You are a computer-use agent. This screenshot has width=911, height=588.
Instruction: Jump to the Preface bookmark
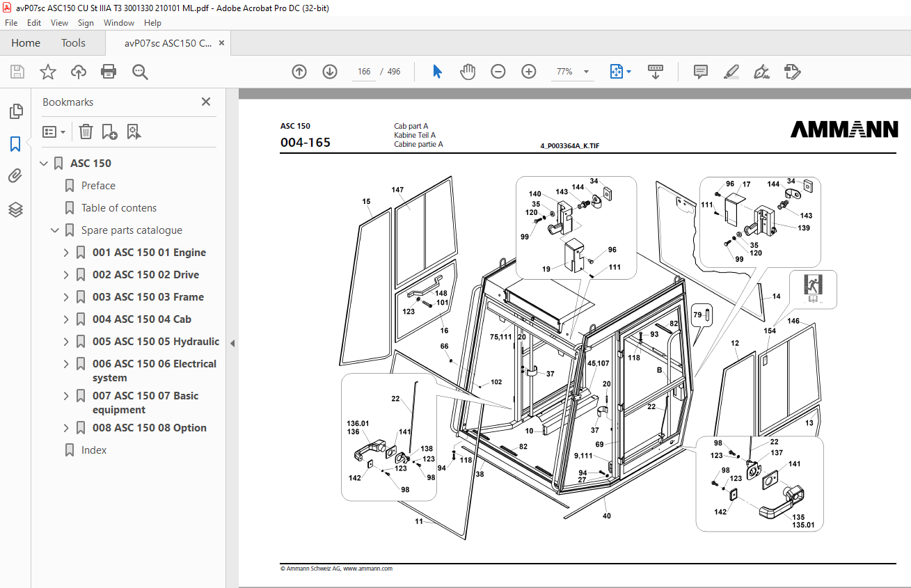(x=98, y=186)
